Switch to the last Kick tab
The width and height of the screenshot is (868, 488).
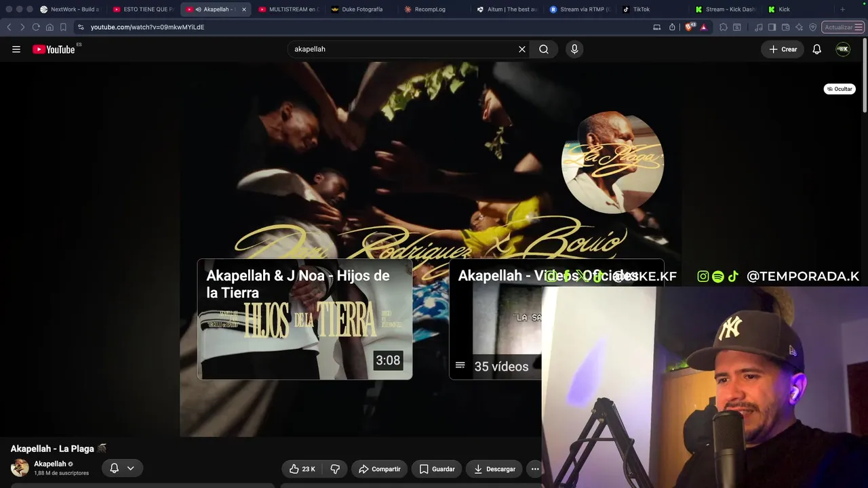[797, 9]
